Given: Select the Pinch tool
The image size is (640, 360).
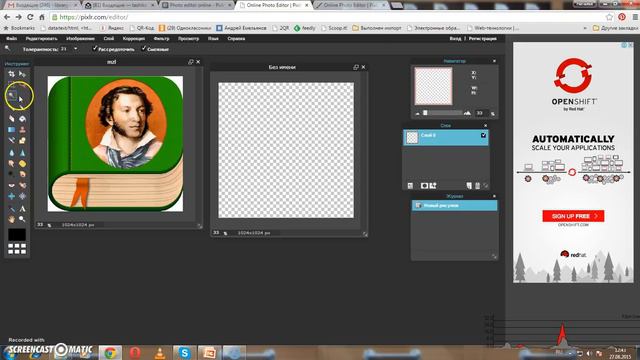Looking at the screenshot, I should tap(22, 196).
